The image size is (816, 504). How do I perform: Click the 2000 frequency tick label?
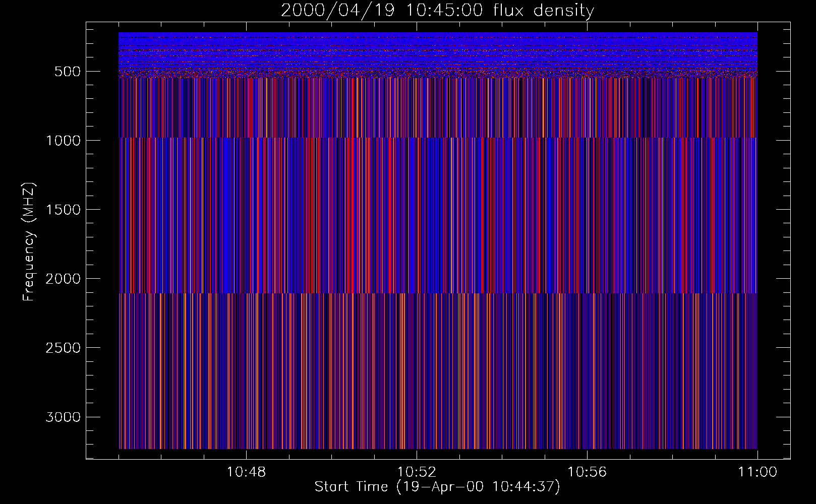[x=63, y=279]
